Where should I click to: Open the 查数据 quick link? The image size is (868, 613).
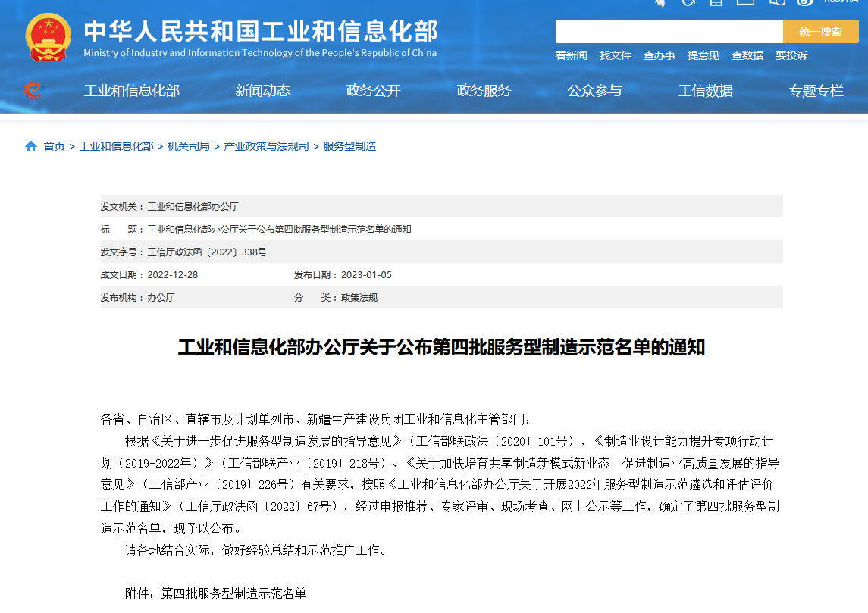[x=747, y=55]
